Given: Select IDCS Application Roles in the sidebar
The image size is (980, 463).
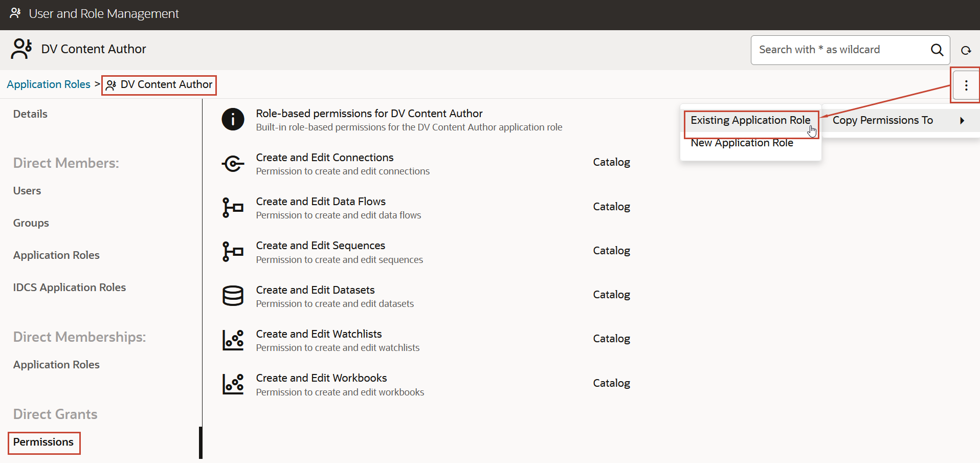Looking at the screenshot, I should click(69, 287).
